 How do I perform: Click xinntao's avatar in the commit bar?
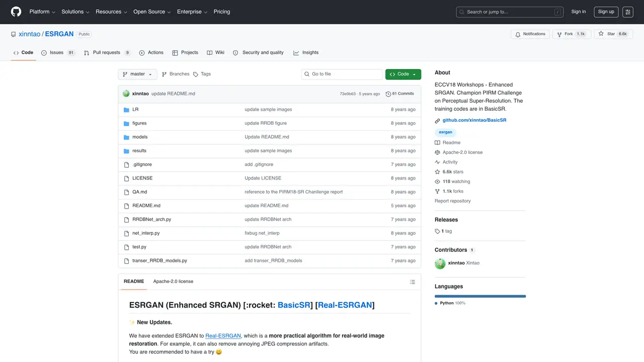click(x=126, y=94)
